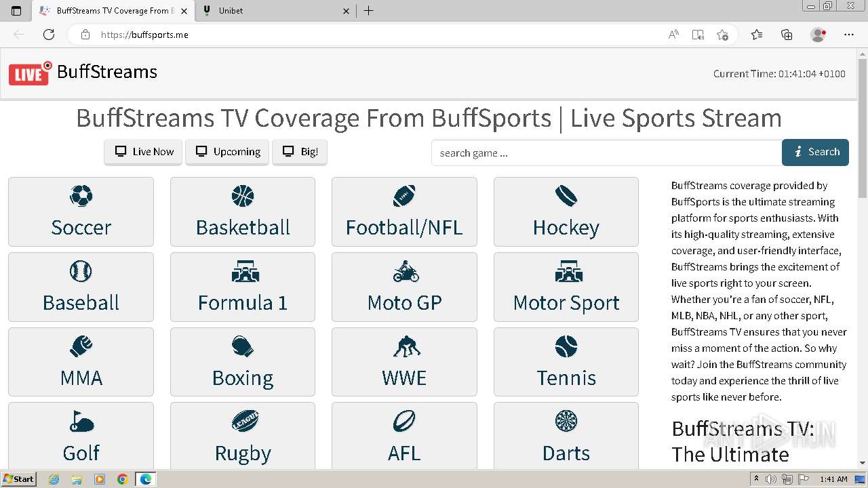Click the baseball icon
The image size is (868, 488).
click(81, 271)
